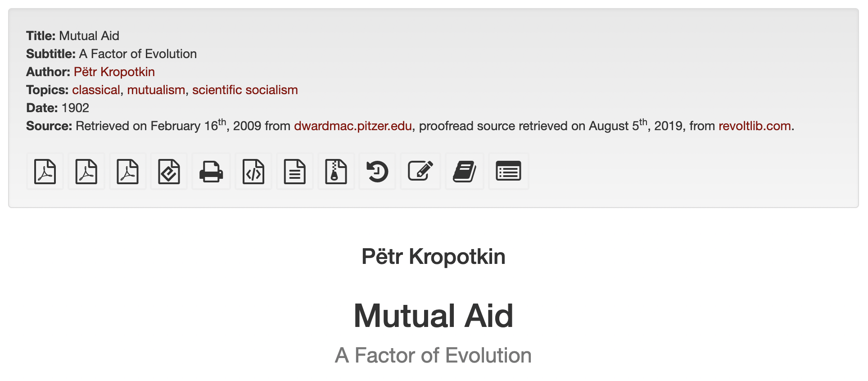This screenshot has width=868, height=381.
Task: Open the third PDF icon (Letter imposed)
Action: (x=128, y=172)
